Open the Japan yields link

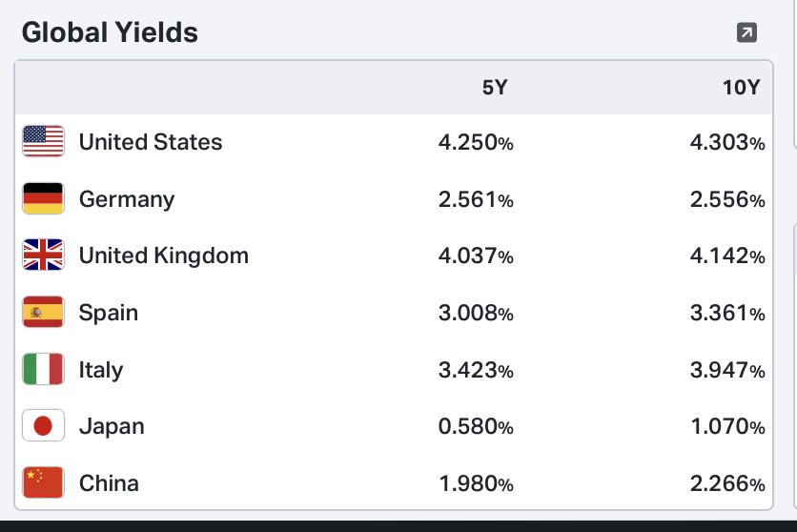tap(112, 426)
